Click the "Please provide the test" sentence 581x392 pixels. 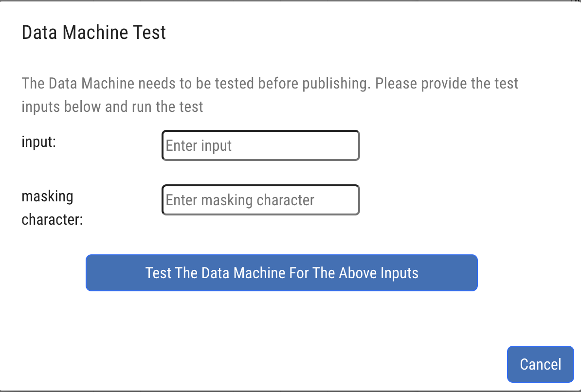(446, 83)
